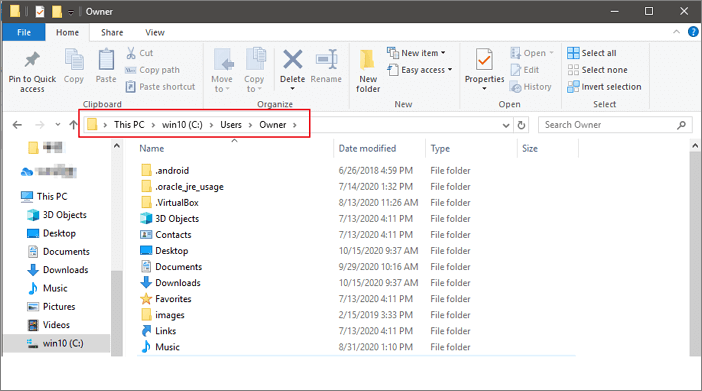Click navigation pane scroll up arrow

click(x=117, y=146)
